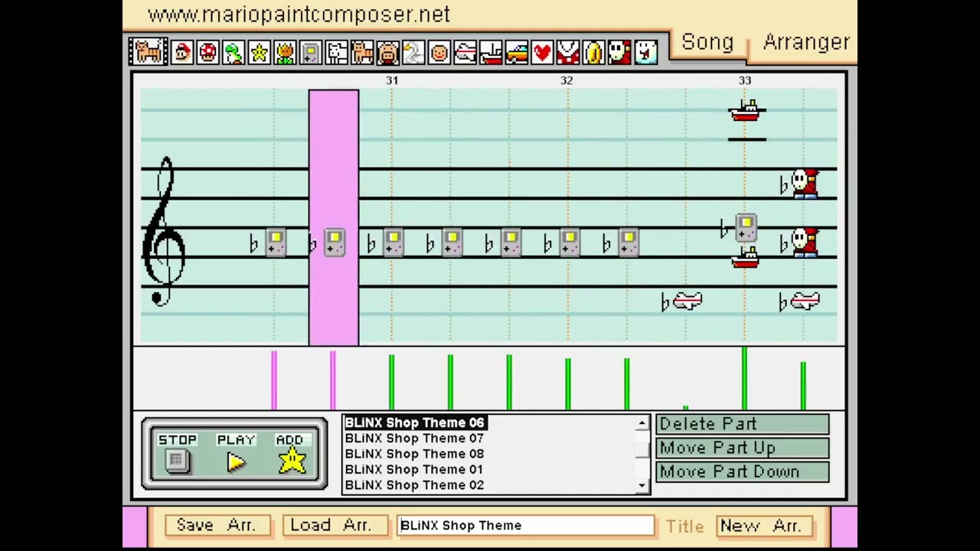This screenshot has height=551, width=980.
Task: Select the Fire Flower instrument icon
Action: [285, 52]
